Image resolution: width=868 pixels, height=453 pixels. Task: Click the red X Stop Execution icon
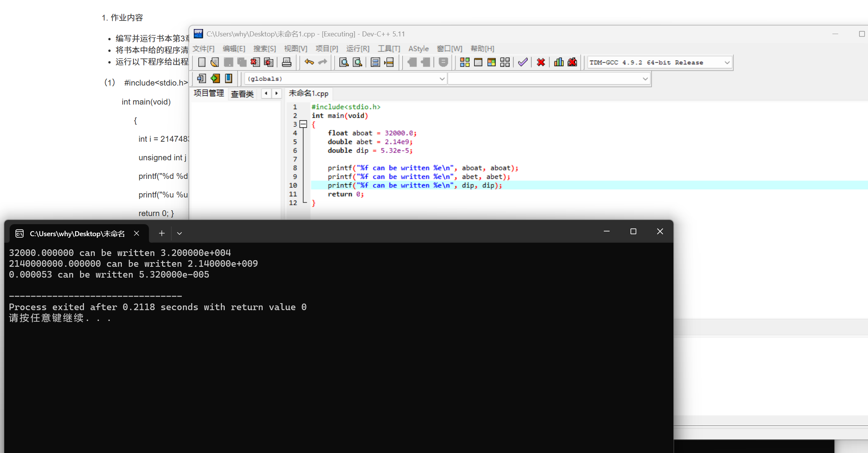541,62
